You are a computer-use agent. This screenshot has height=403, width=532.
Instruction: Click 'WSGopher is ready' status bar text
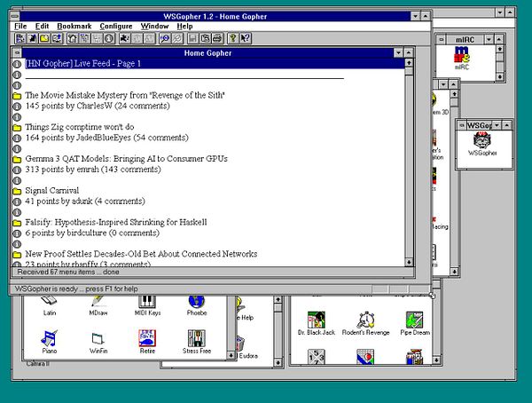tap(76, 288)
